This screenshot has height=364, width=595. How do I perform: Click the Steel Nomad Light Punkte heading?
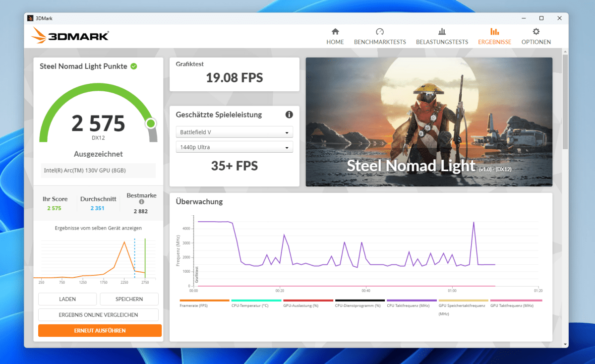click(x=83, y=66)
